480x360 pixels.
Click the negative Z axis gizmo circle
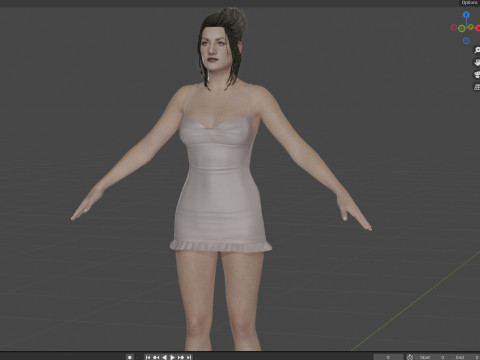[x=466, y=41]
